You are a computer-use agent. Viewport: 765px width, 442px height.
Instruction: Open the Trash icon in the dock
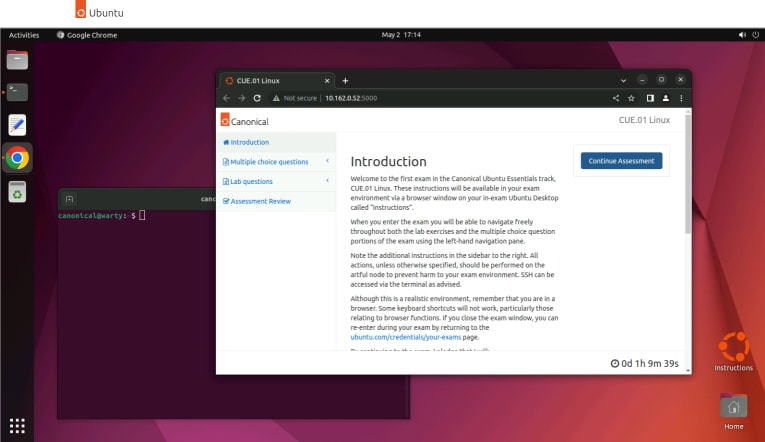click(x=17, y=192)
